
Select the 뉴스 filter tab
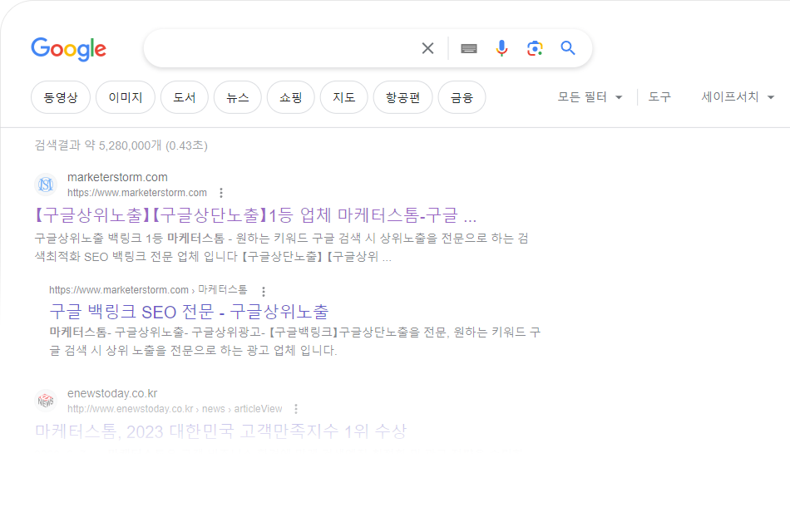(238, 97)
